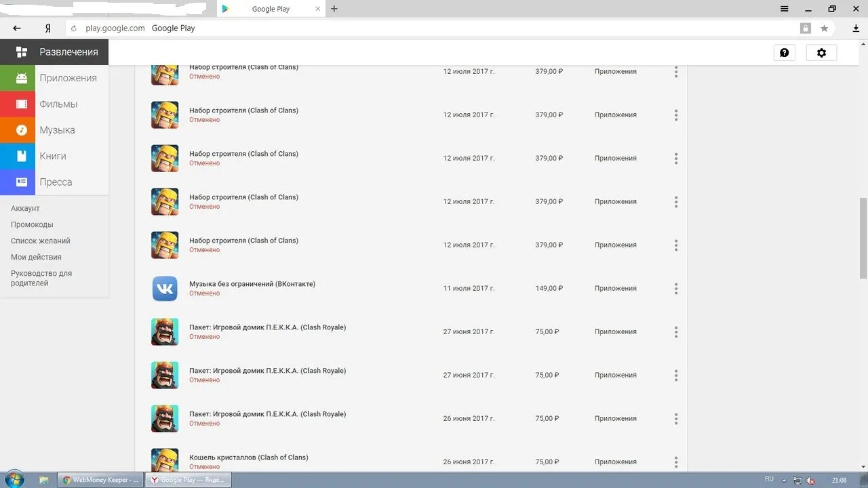
Task: Open Мои действия link
Action: click(36, 257)
